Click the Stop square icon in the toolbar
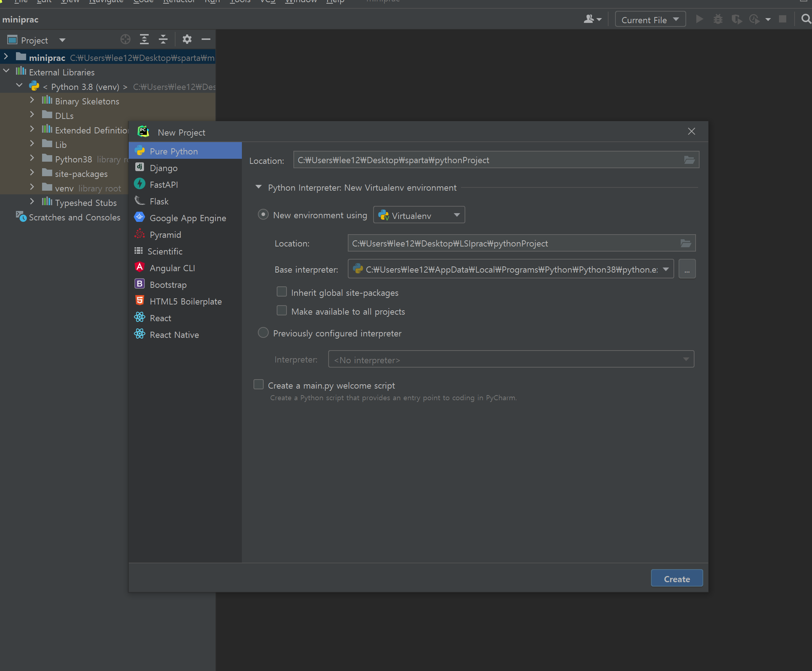Screen dimensions: 812x671 tap(782, 19)
